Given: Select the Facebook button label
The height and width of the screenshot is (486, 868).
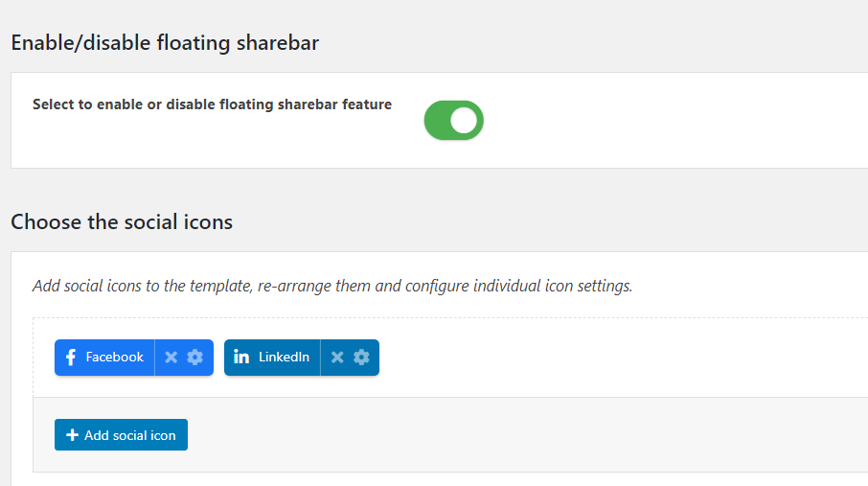Looking at the screenshot, I should (115, 358).
